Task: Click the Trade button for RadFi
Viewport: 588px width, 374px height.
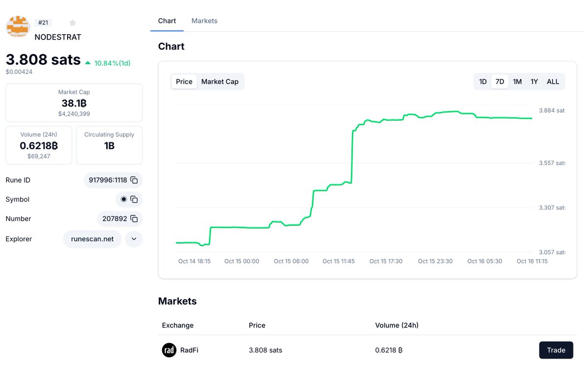Action: tap(556, 350)
